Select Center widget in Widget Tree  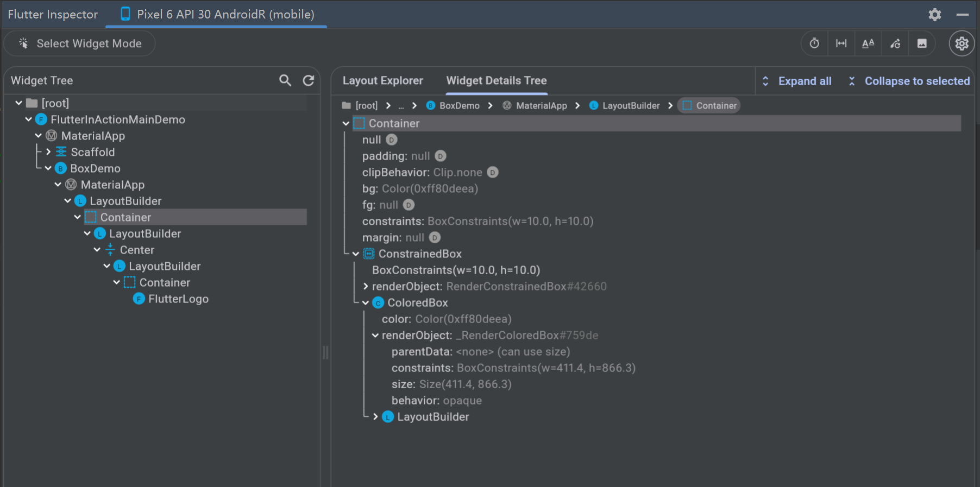(137, 250)
